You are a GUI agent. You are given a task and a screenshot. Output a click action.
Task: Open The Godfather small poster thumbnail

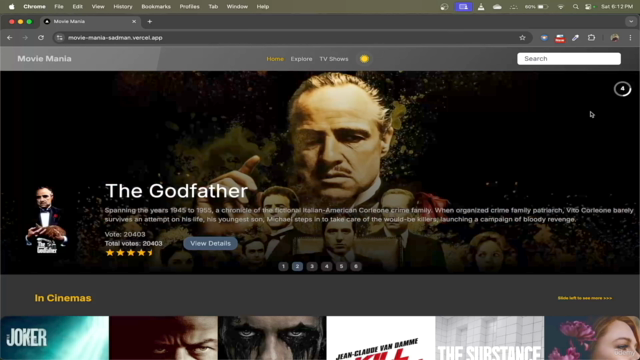coord(46,220)
